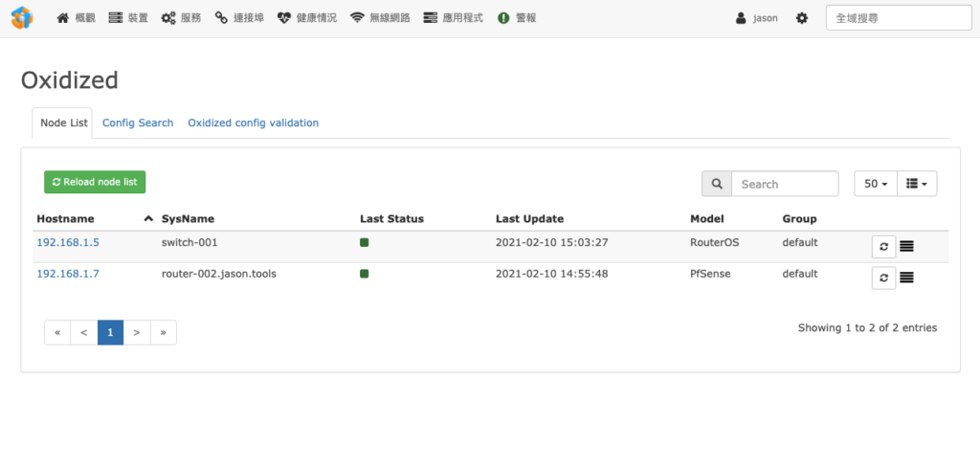Click the router-002.jason.tools sysname cell
Viewport: 980px width, 467px height.
point(219,274)
